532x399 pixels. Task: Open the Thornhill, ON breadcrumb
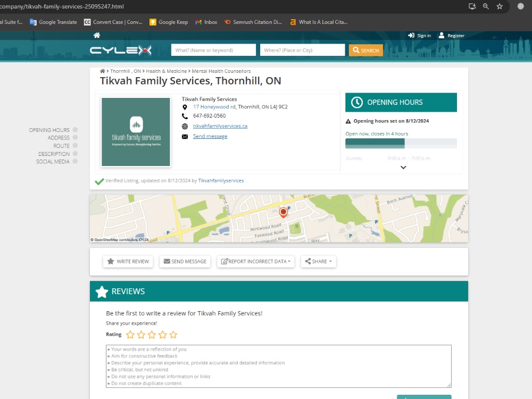pyautogui.click(x=125, y=71)
